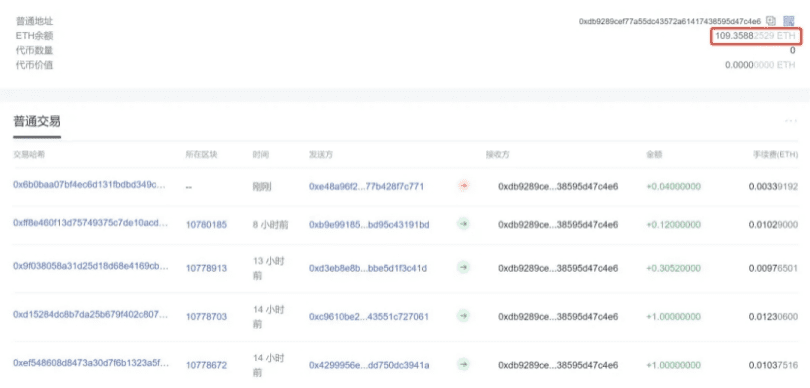Open block number 10780185
Viewport: 810px width, 388px height.
click(207, 225)
